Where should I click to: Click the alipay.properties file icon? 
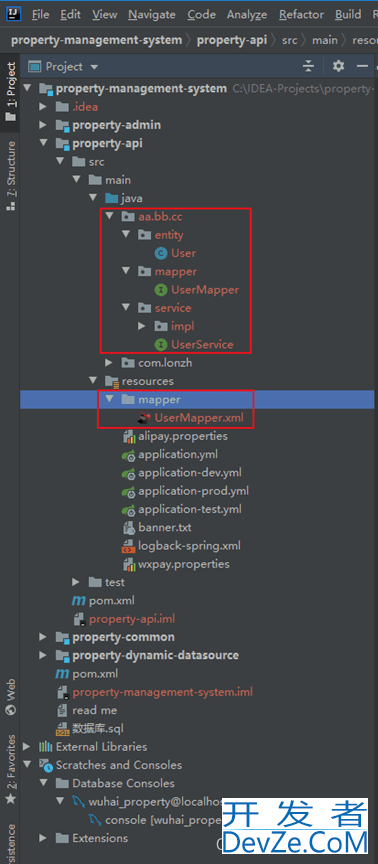128,436
